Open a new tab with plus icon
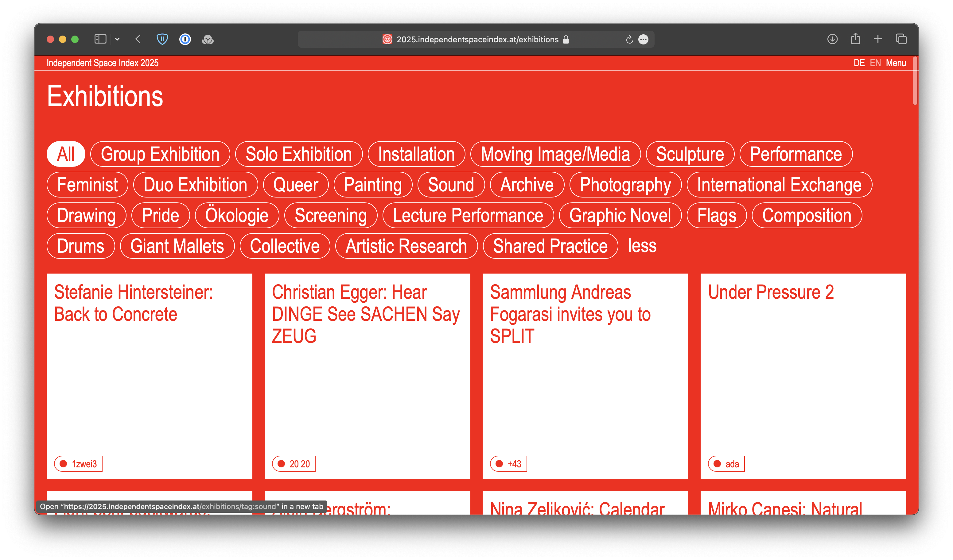953x560 pixels. point(878,39)
